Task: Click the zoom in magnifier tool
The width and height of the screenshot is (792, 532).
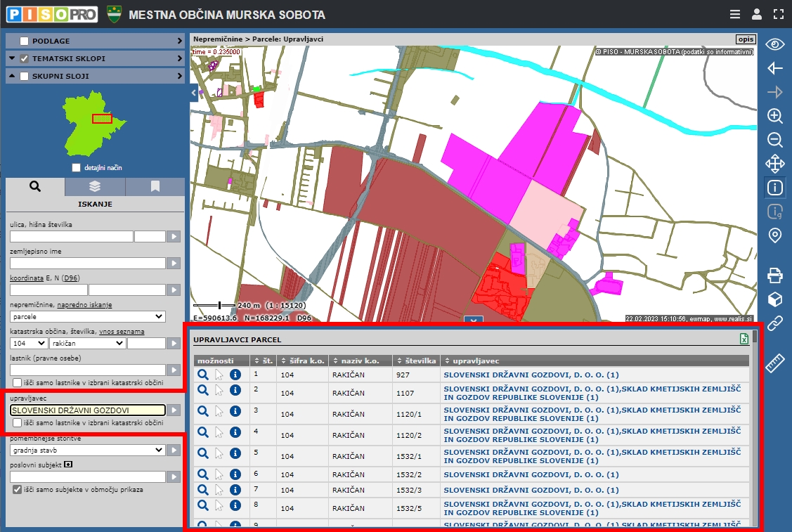Action: click(774, 116)
